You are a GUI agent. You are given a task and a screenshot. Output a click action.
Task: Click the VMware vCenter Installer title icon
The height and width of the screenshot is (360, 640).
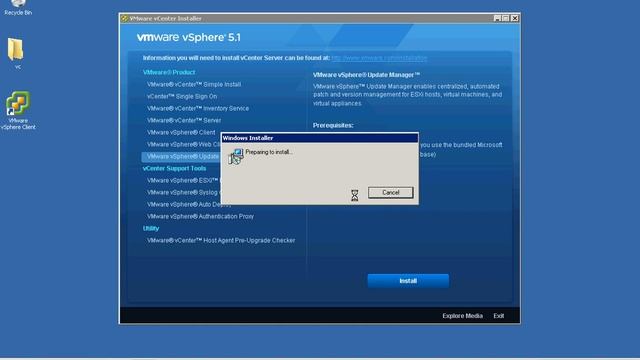pyautogui.click(x=124, y=18)
